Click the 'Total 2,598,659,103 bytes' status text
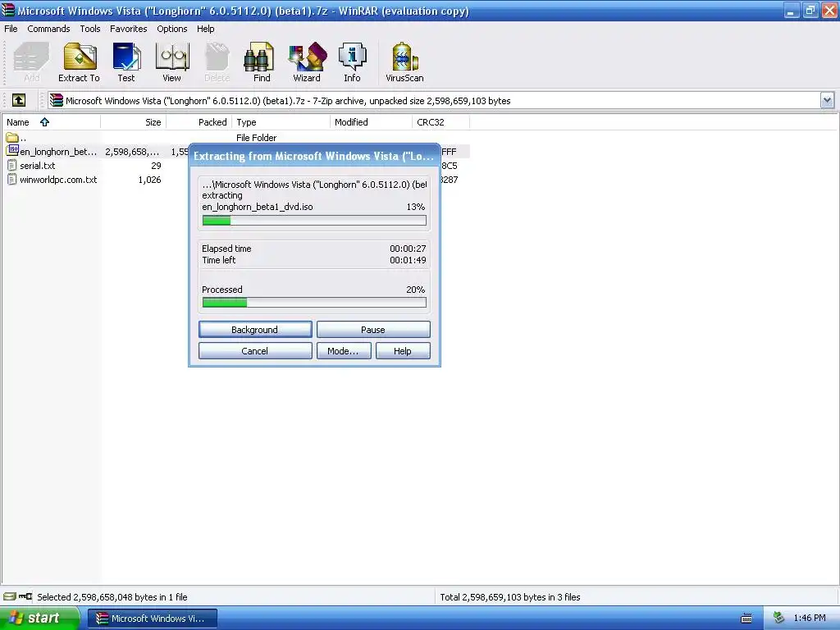The width and height of the screenshot is (840, 630). pyautogui.click(x=510, y=597)
